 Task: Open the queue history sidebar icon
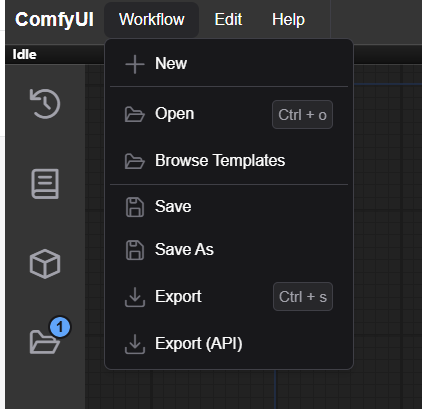tap(45, 104)
